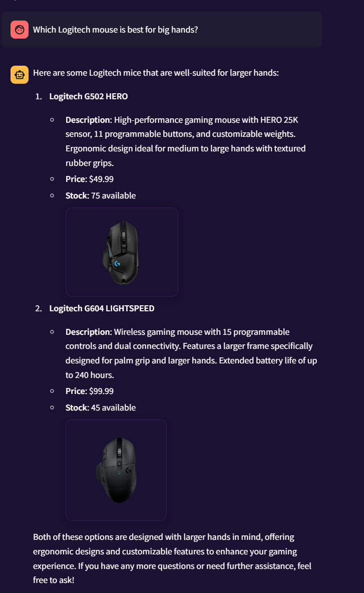Click the $49.99 price text
The width and height of the screenshot is (364, 593).
point(98,179)
